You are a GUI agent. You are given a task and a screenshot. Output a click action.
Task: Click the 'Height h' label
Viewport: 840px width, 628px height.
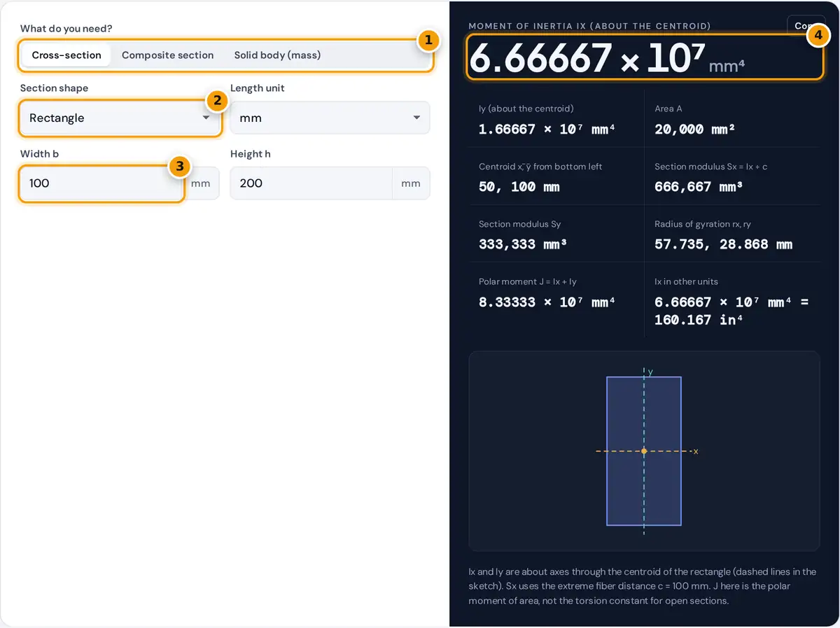point(250,154)
